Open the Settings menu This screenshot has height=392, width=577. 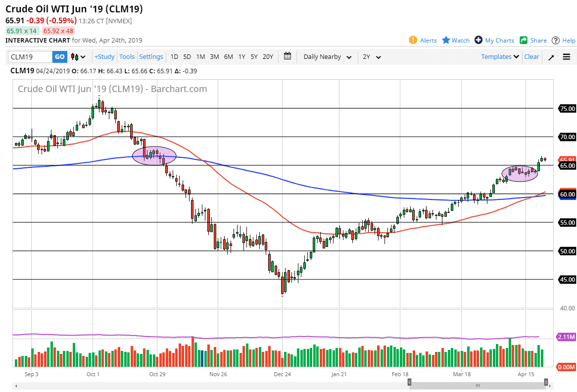coord(151,56)
